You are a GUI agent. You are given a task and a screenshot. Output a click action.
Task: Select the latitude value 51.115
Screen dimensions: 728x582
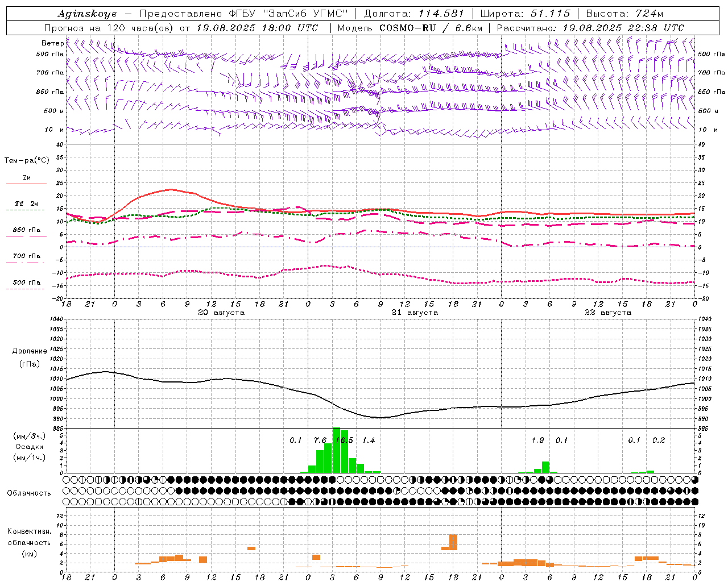549,14
